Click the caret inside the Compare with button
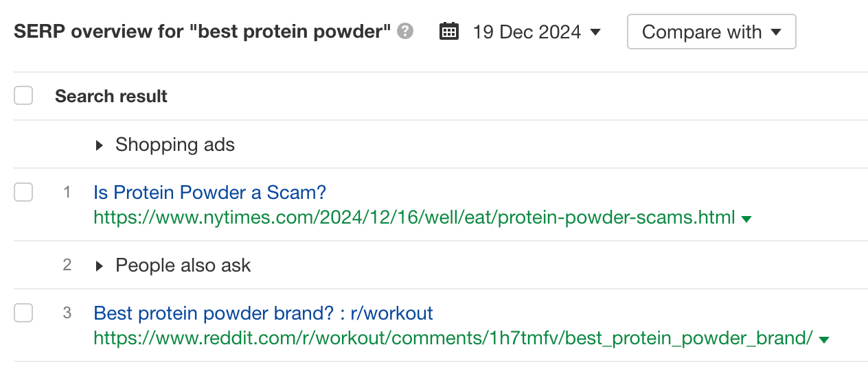This screenshot has width=868, height=369. pos(776,32)
